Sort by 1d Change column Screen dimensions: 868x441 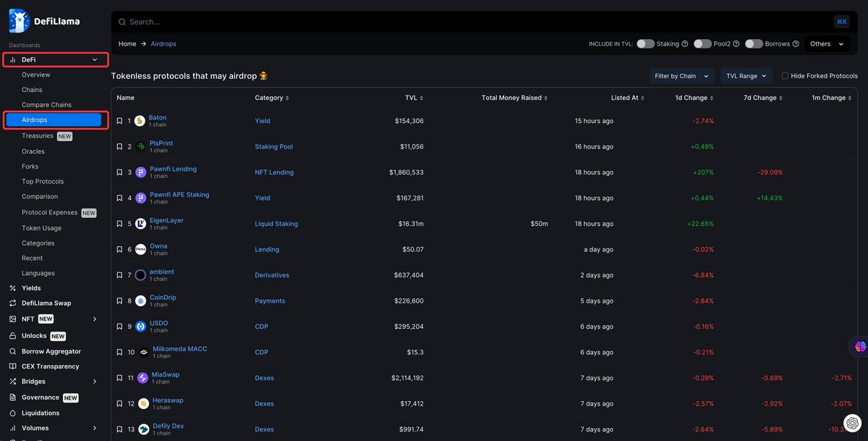click(694, 98)
